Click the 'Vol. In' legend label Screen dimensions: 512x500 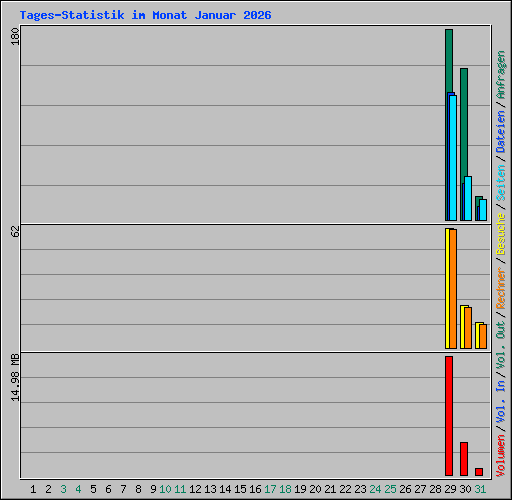click(x=501, y=401)
